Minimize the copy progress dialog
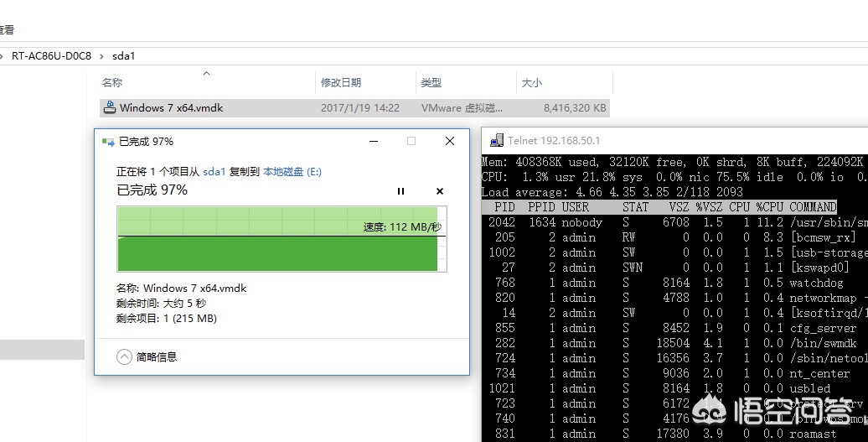Image resolution: width=868 pixels, height=442 pixels. pyautogui.click(x=374, y=141)
